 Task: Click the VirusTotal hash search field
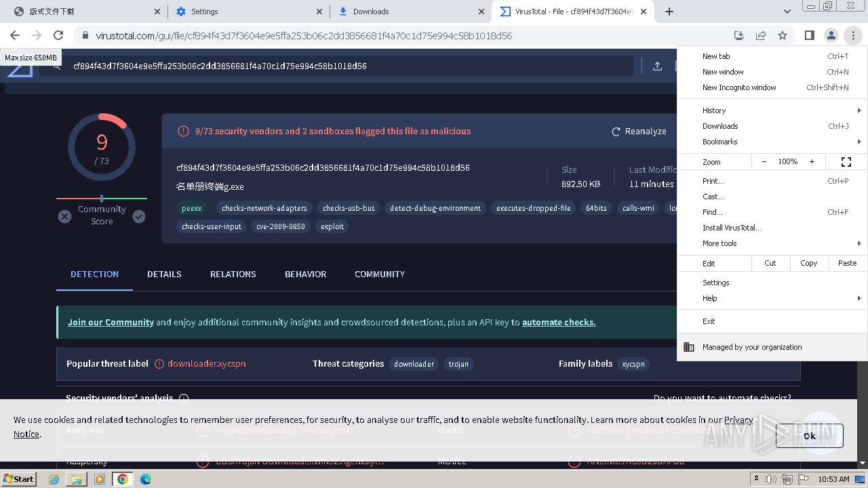coord(336,66)
